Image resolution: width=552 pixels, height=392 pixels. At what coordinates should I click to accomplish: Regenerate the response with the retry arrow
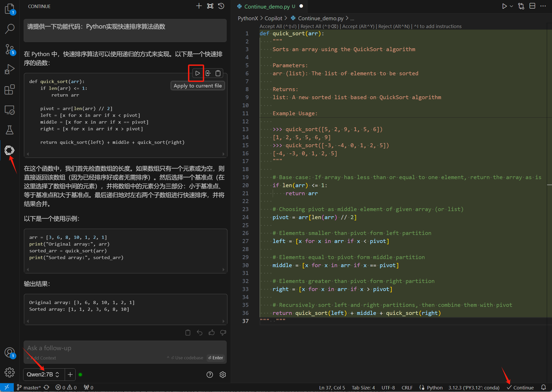point(200,333)
